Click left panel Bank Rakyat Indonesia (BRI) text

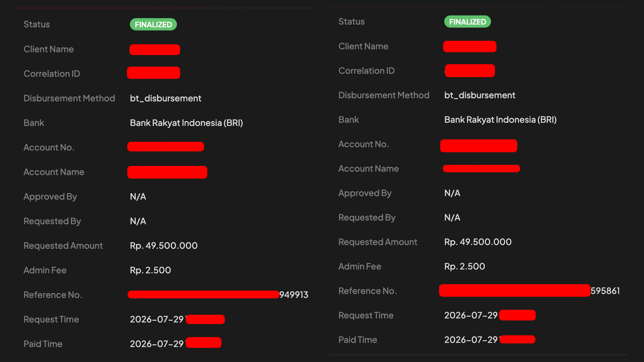click(x=186, y=123)
